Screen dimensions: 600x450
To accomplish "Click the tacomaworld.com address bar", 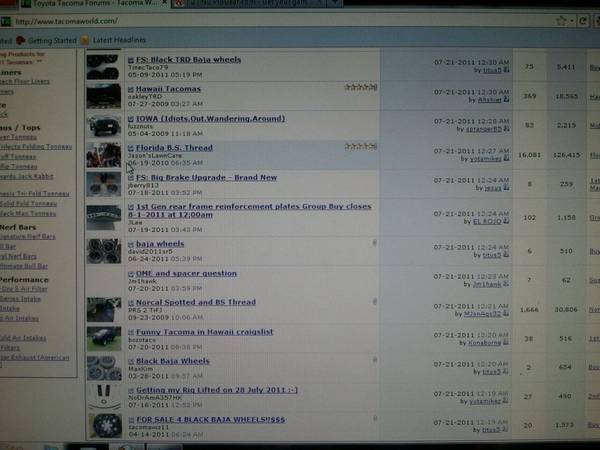I will pyautogui.click(x=279, y=21).
